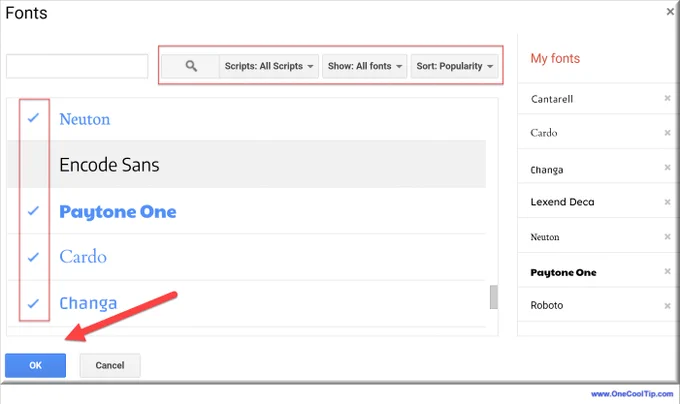This screenshot has width=680, height=404.
Task: Remove Neuton from My fonts
Action: [667, 237]
